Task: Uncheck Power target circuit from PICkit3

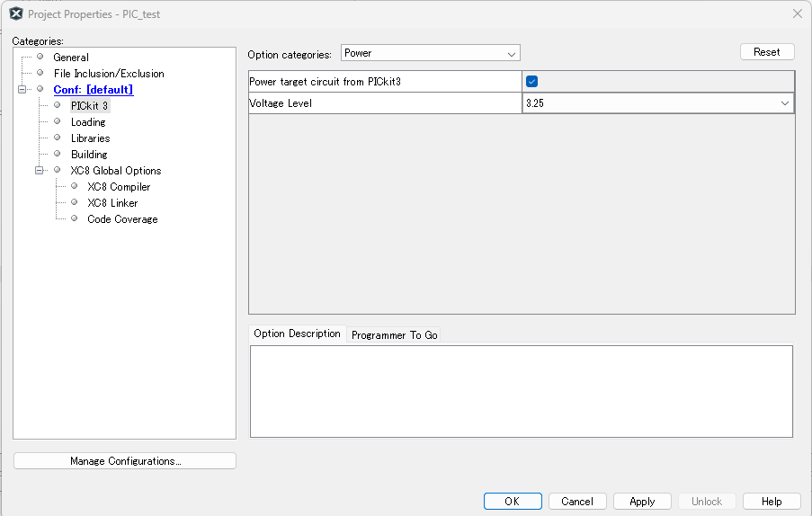Action: click(531, 82)
